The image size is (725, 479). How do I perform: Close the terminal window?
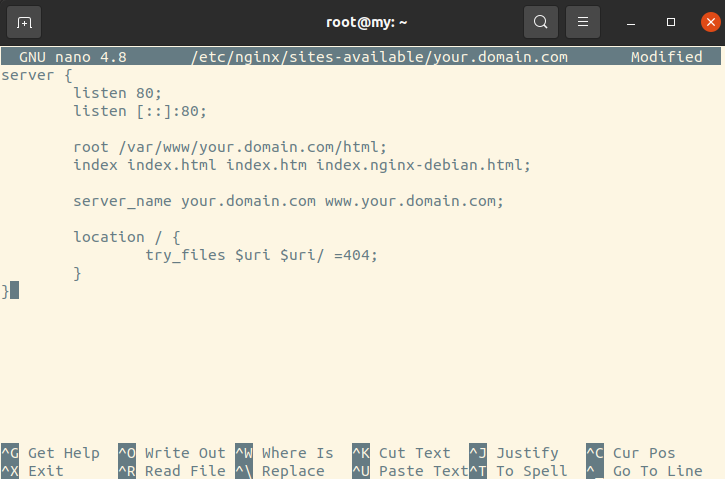[711, 22]
